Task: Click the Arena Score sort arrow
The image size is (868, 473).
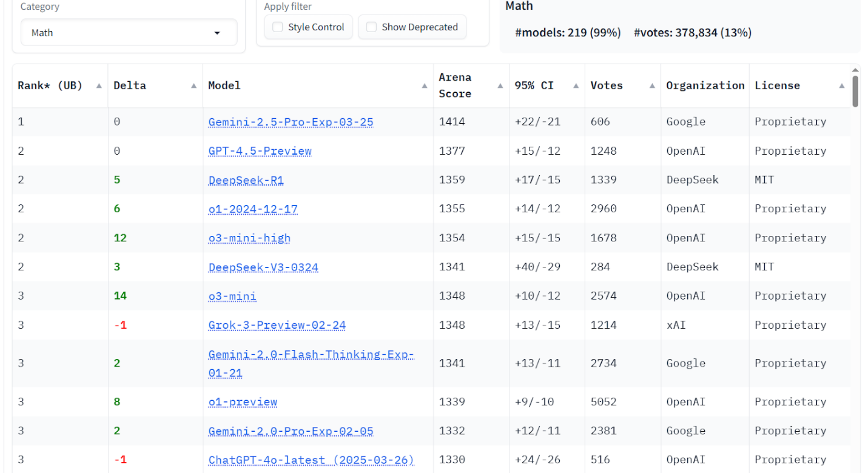Action: pos(500,86)
